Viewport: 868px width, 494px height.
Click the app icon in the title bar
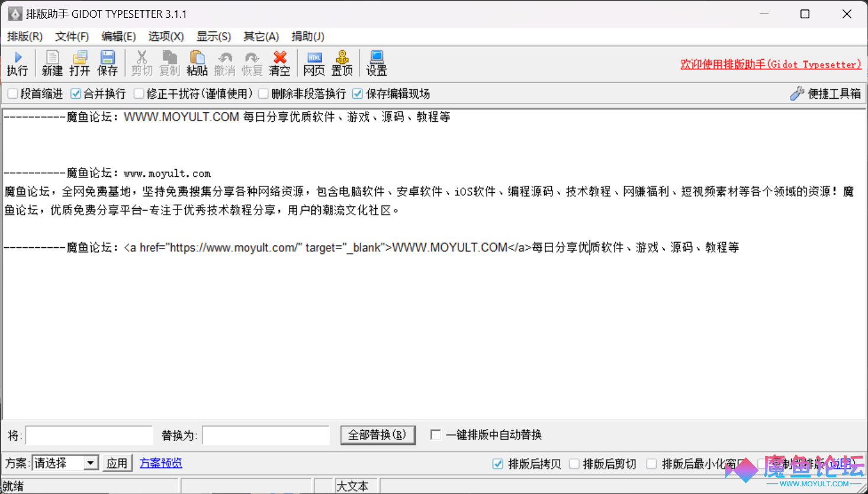pos(15,14)
